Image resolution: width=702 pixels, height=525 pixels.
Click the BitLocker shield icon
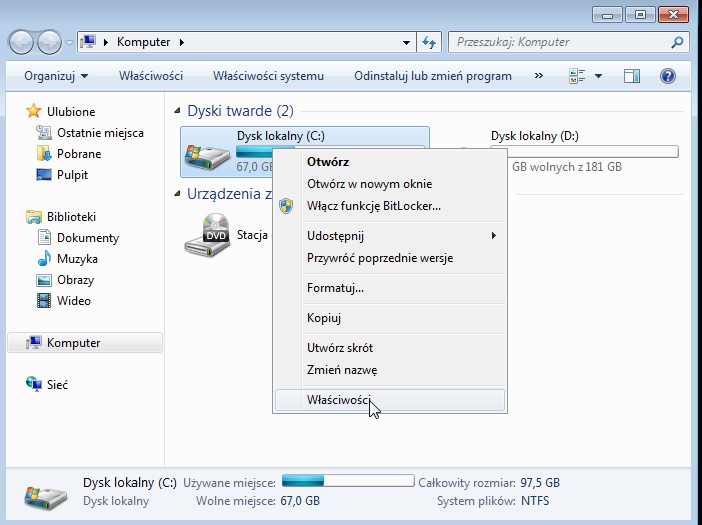click(x=286, y=206)
